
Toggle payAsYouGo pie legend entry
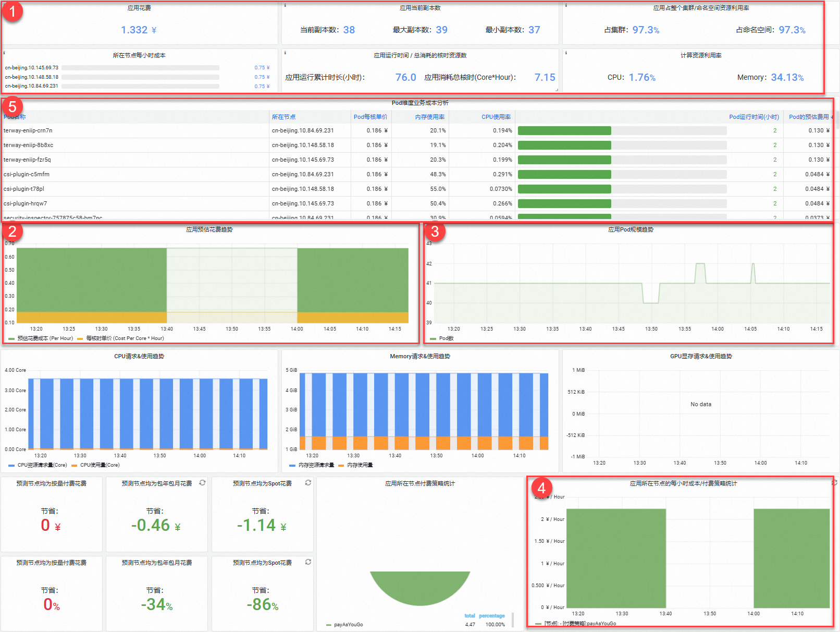(x=348, y=625)
